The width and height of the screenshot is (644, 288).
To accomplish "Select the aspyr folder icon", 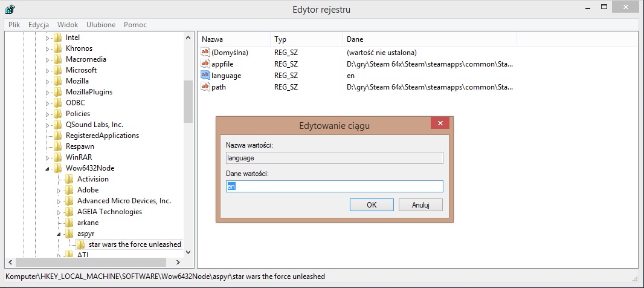I will [69, 234].
